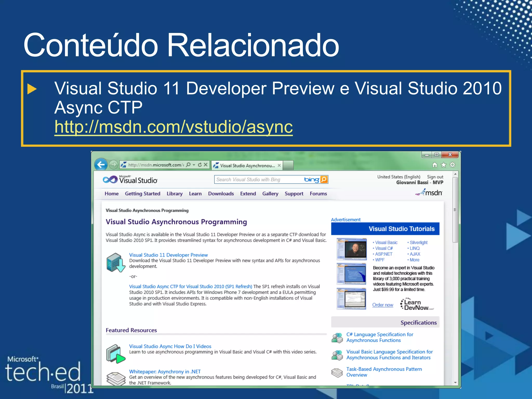The width and height of the screenshot is (532, 399).
Task: Click the page scrollbar down arrow
Action: click(455, 382)
